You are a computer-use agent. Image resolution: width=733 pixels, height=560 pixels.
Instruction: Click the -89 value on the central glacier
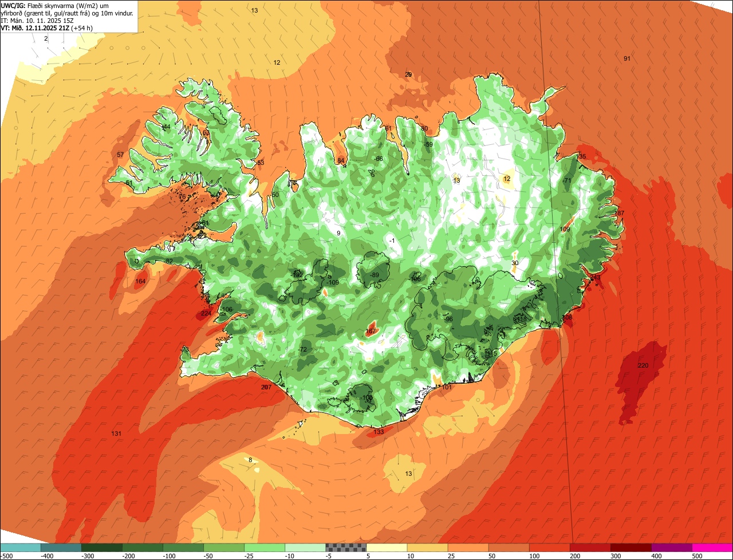click(374, 275)
